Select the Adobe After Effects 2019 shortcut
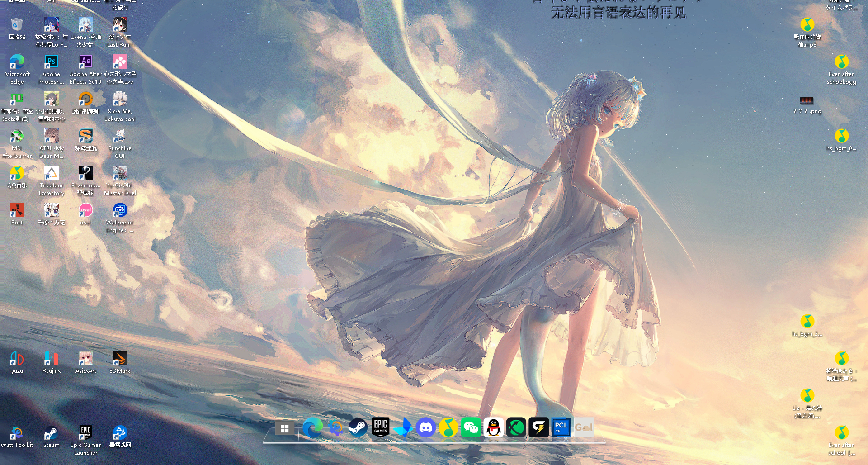The image size is (868, 465). click(x=85, y=62)
